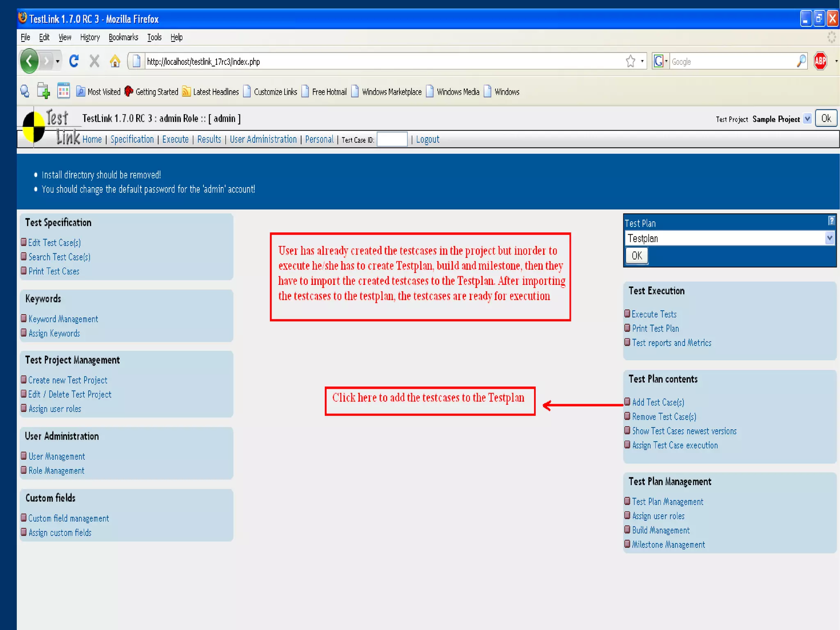Open the Adblock Plus ABP icon
840x630 pixels.
click(x=820, y=62)
